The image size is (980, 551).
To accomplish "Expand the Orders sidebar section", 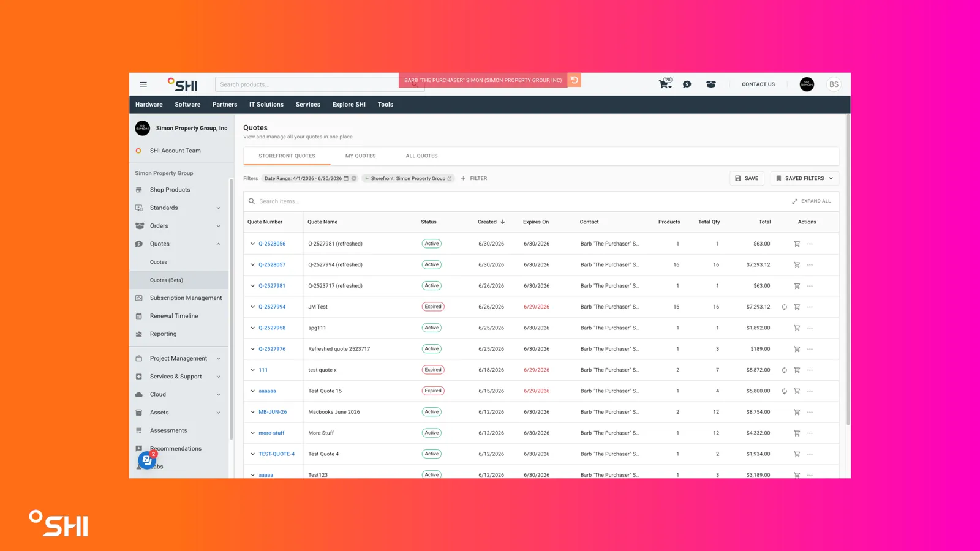I will [219, 226].
